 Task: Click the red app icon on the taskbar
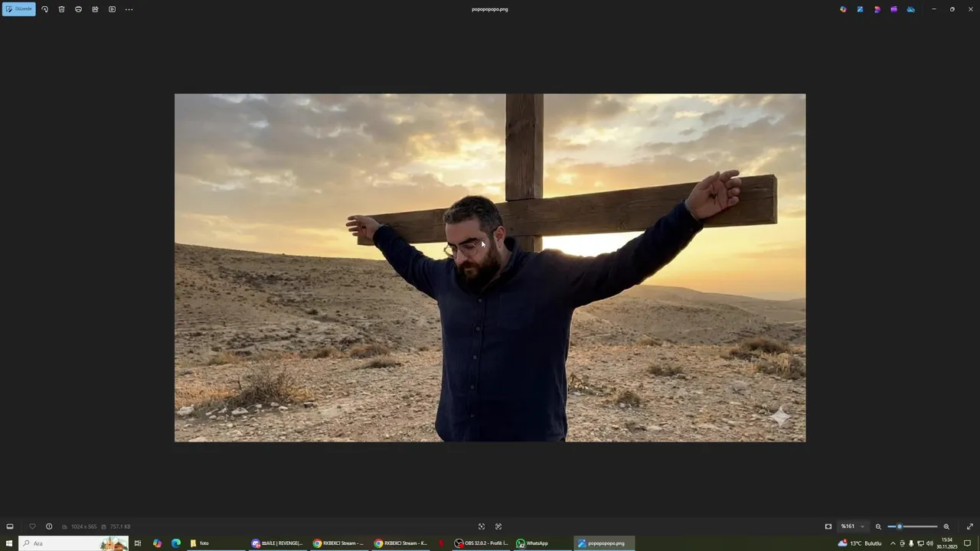pos(441,543)
